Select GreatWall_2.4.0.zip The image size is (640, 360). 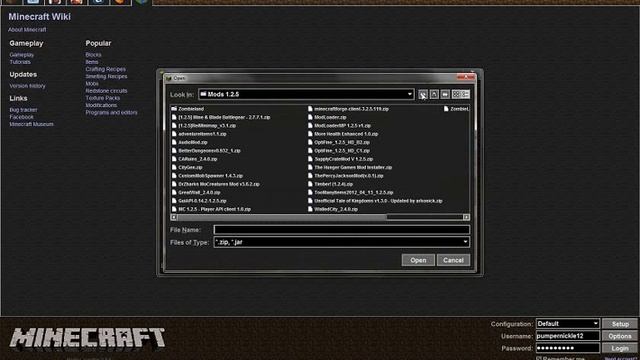[196, 192]
